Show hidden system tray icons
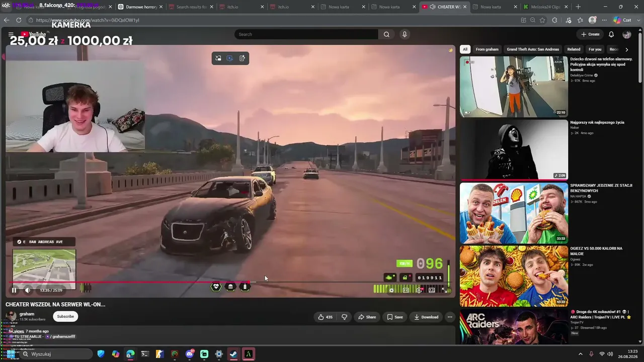 (580, 354)
